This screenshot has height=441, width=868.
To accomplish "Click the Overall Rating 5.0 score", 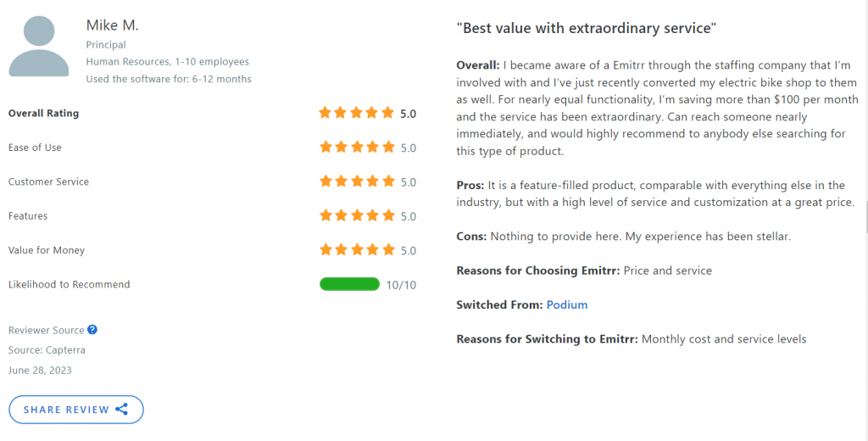I will click(408, 114).
